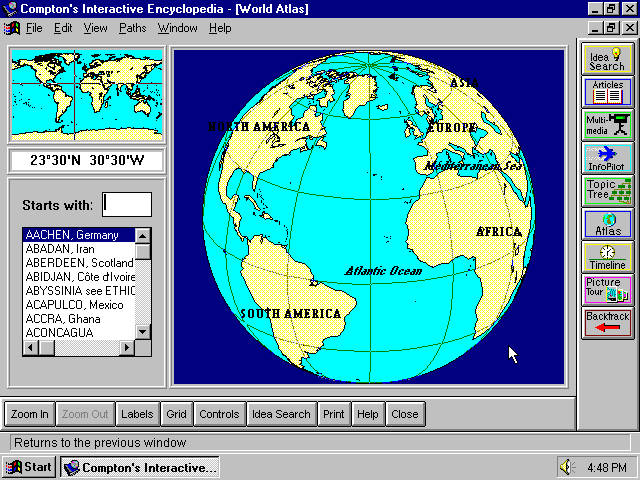640x480 pixels.
Task: Click the NORTH AMERICA label on globe
Action: (x=259, y=127)
